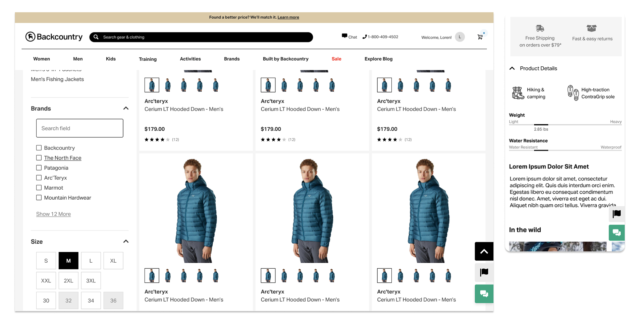Select size 34
Screen dimensions: 644x329
pos(91,301)
